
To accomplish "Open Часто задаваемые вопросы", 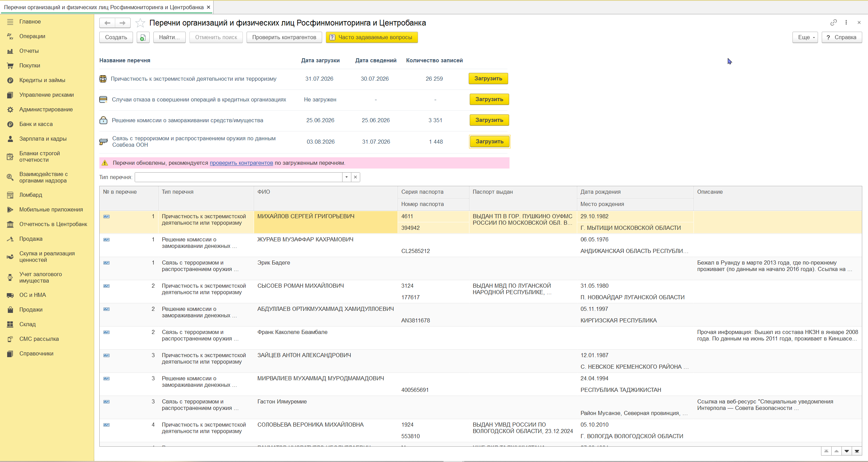I will click(372, 37).
